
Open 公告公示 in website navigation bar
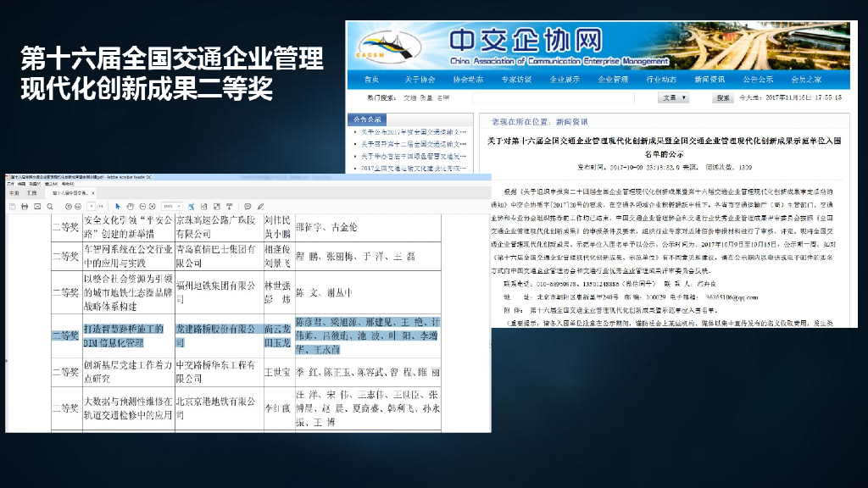pos(758,80)
